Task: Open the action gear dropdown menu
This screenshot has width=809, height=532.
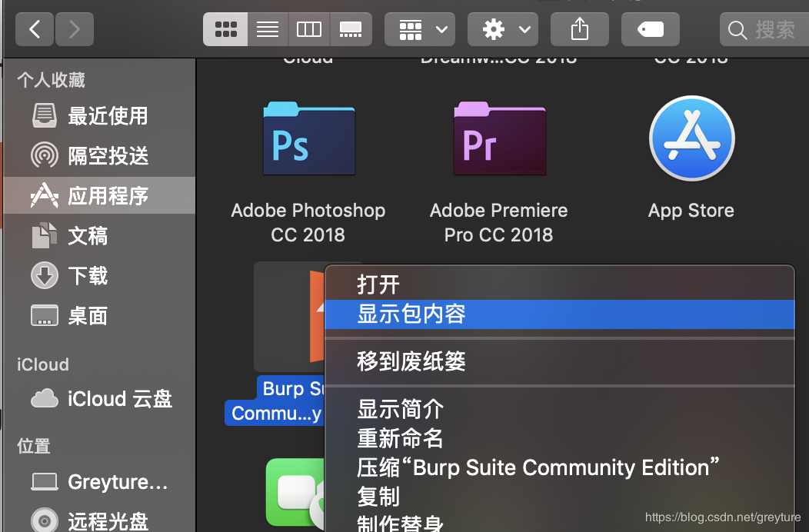Action: [502, 29]
